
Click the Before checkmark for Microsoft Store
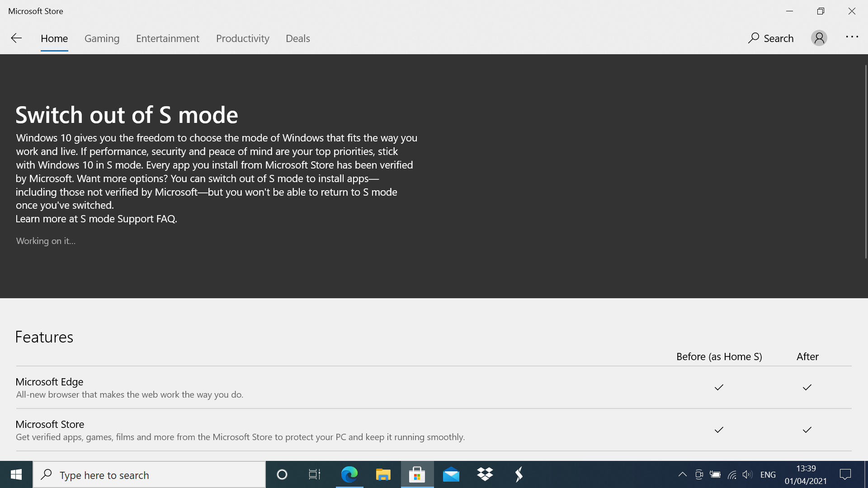pos(719,430)
